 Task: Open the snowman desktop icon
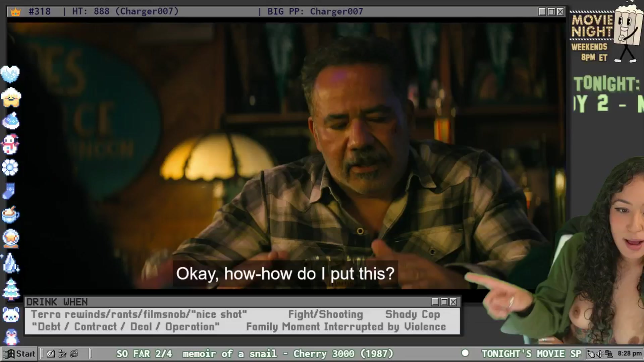click(x=11, y=144)
